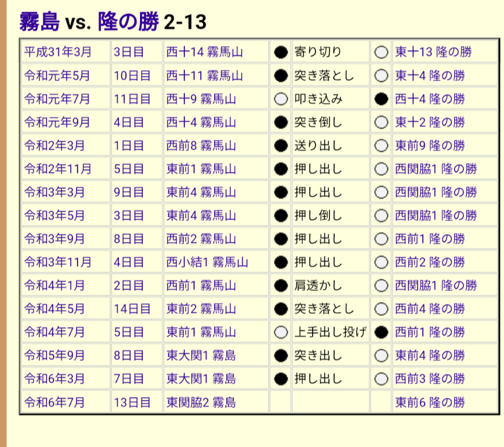Click the 押し倒し kimarite text
The image size is (504, 447).
[x=318, y=216]
